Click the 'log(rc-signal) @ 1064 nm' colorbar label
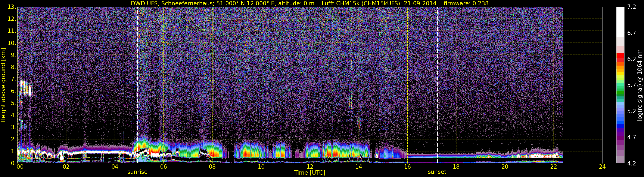This screenshot has width=644, height=177. [640, 85]
